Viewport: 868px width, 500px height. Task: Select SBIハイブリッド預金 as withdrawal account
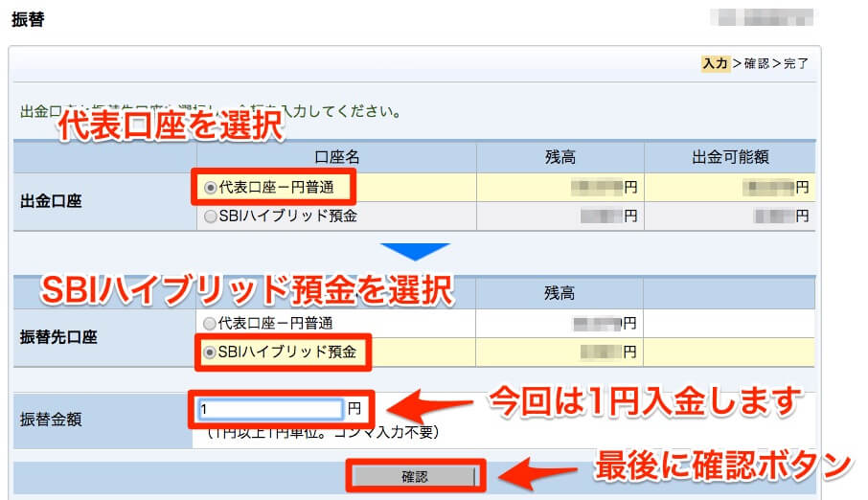211,216
